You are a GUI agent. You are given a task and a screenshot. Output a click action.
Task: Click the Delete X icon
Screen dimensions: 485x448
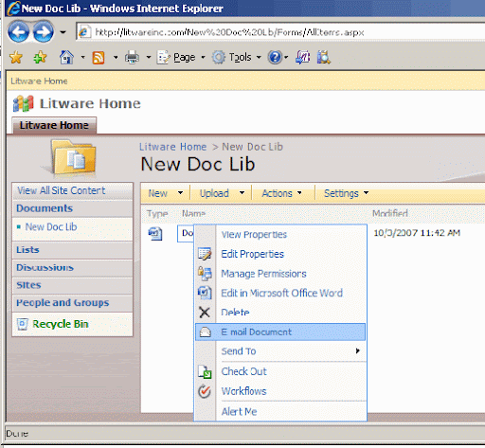point(205,313)
